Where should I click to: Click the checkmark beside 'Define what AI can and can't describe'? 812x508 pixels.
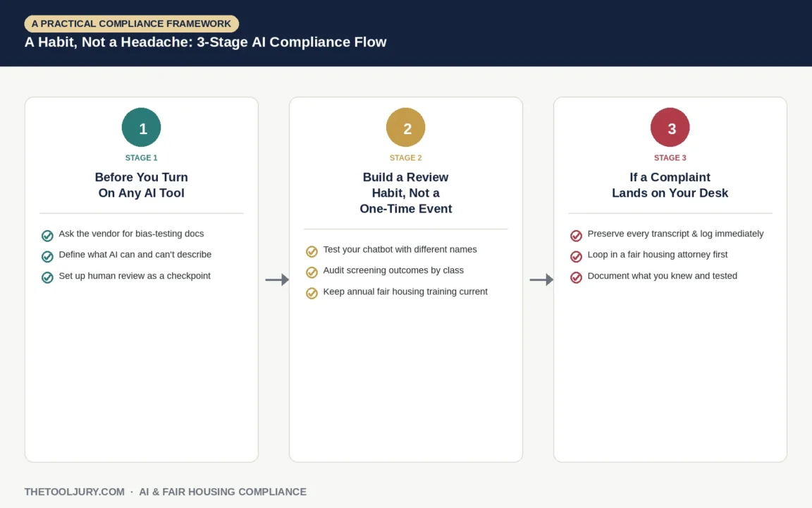(47, 257)
